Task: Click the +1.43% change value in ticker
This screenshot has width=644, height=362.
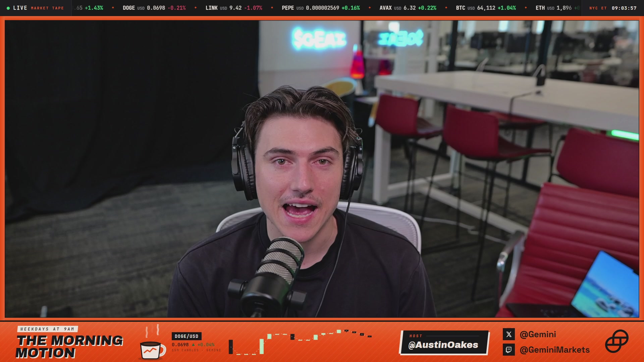Action: coord(94,8)
